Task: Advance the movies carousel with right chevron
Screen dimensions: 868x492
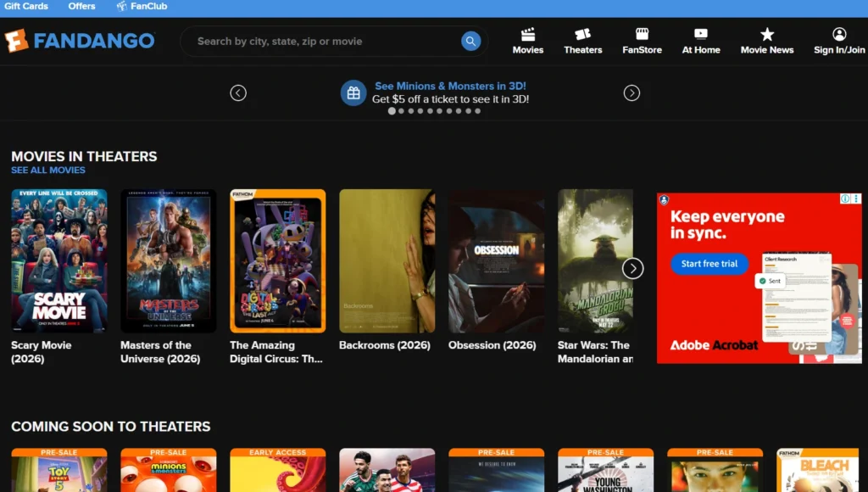Action: (x=632, y=269)
